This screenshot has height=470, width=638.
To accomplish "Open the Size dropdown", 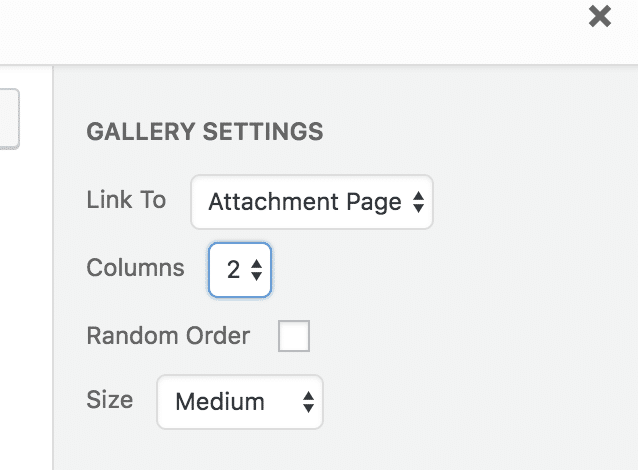I will [x=240, y=402].
